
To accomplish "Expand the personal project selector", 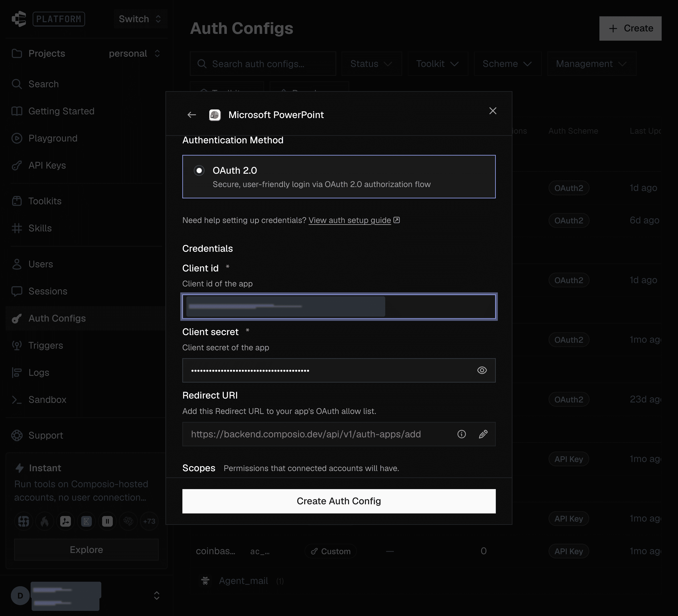I will point(135,53).
